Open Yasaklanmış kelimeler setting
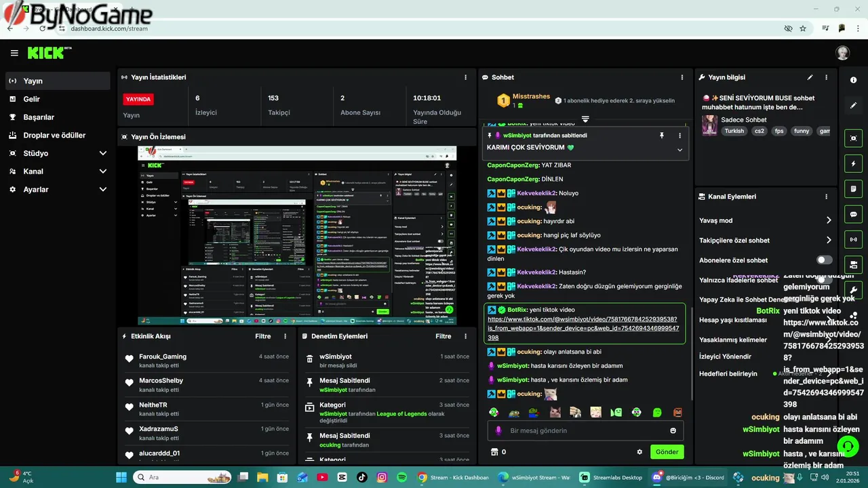This screenshot has width=868, height=488. click(733, 340)
